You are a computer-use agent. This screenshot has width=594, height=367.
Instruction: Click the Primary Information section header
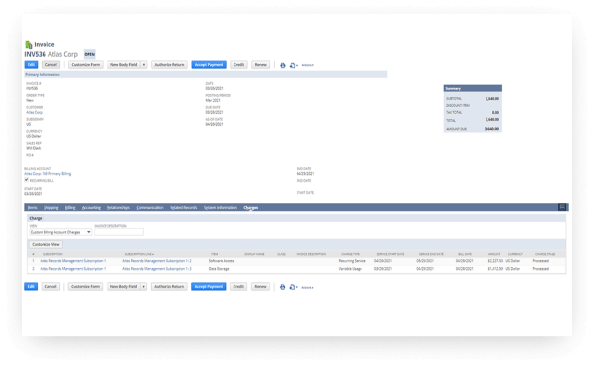coord(206,75)
